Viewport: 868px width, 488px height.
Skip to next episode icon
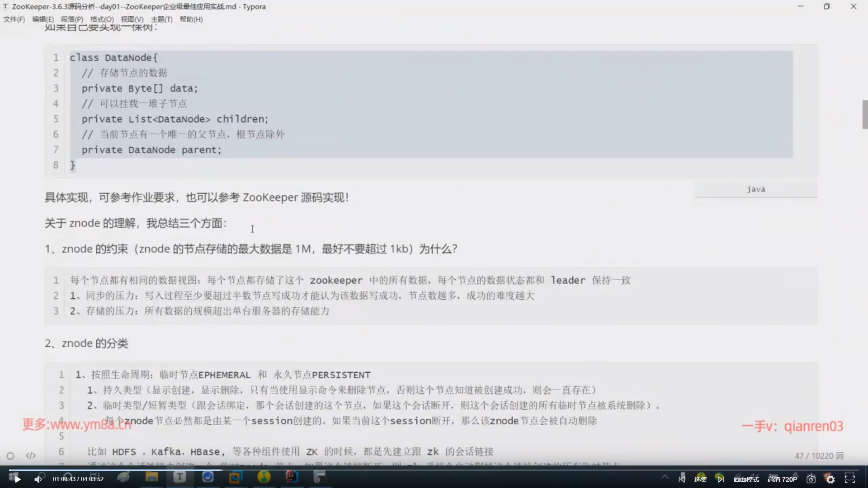[x=720, y=479]
